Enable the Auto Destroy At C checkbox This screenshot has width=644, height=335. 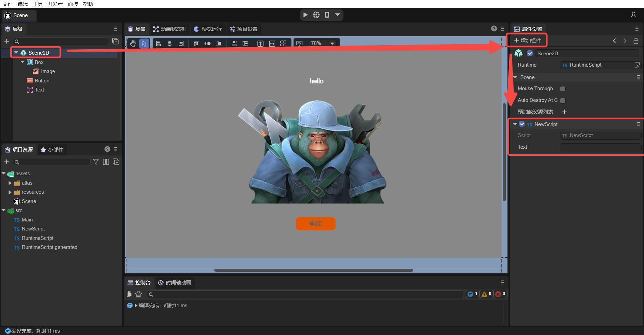[x=563, y=100]
